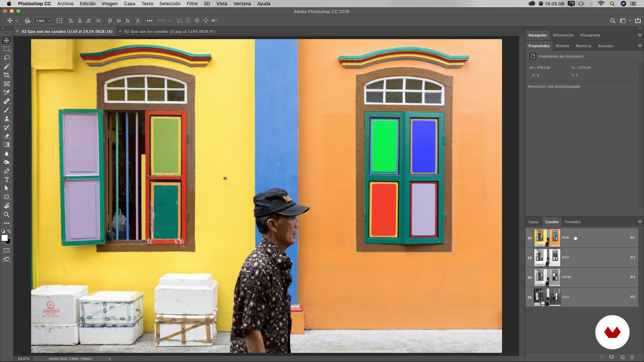The width and height of the screenshot is (644, 362).
Task: Select the Lasso tool
Action: (7, 58)
